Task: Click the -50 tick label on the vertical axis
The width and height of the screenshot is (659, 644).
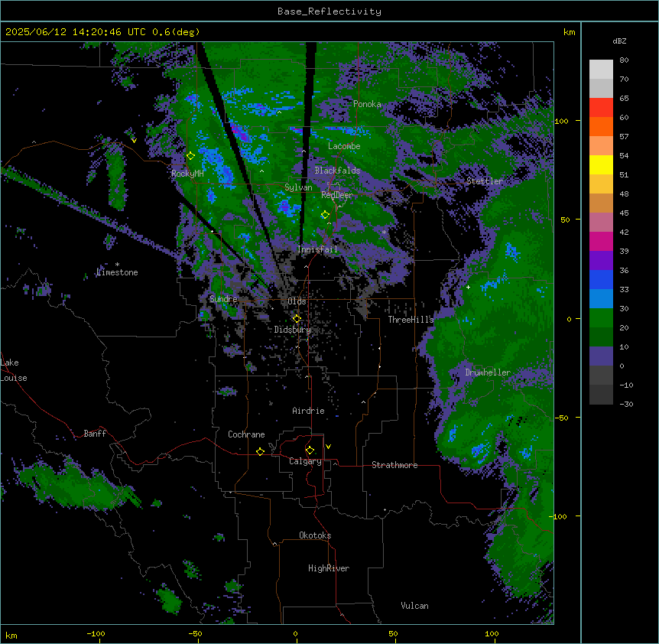Action: point(561,418)
